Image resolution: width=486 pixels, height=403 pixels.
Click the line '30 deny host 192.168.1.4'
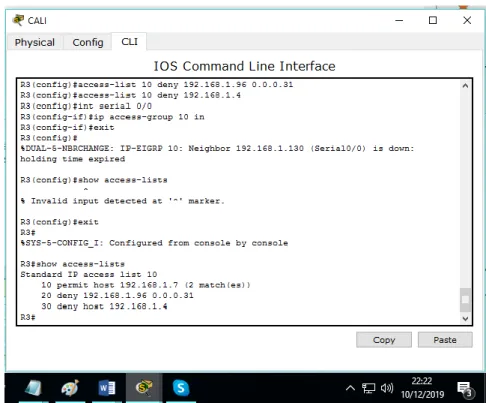pos(104,306)
